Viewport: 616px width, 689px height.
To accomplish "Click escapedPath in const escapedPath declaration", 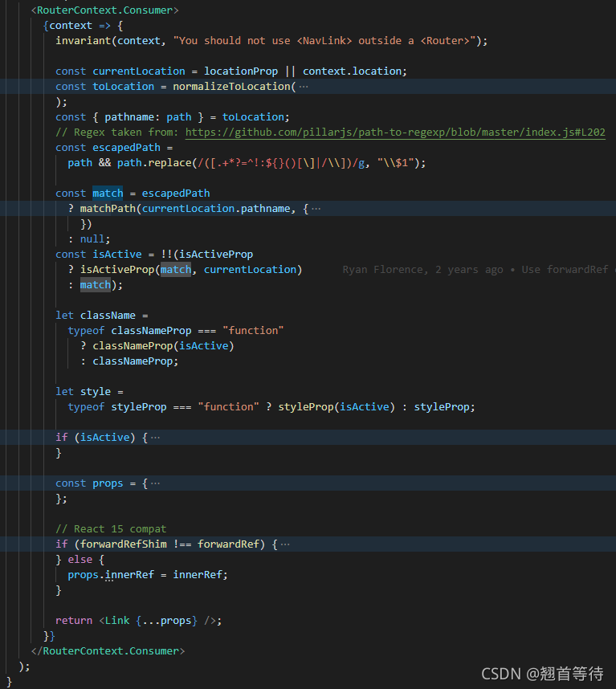I will click(x=126, y=148).
